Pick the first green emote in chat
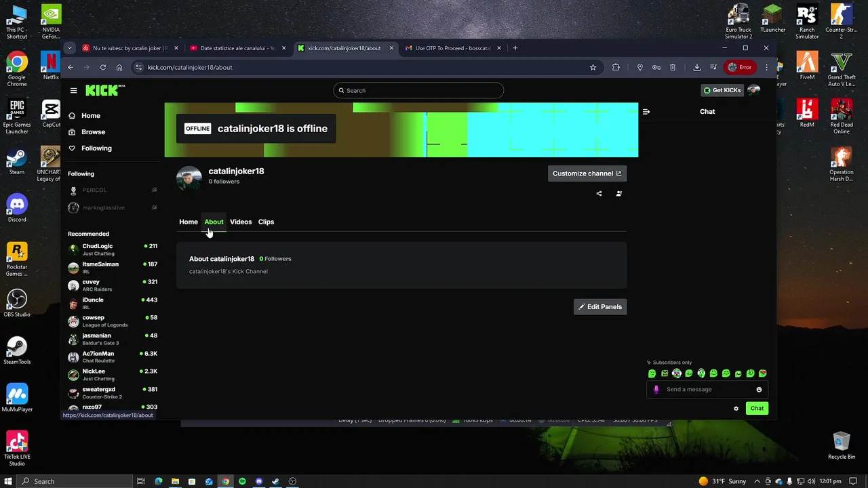 tap(652, 373)
